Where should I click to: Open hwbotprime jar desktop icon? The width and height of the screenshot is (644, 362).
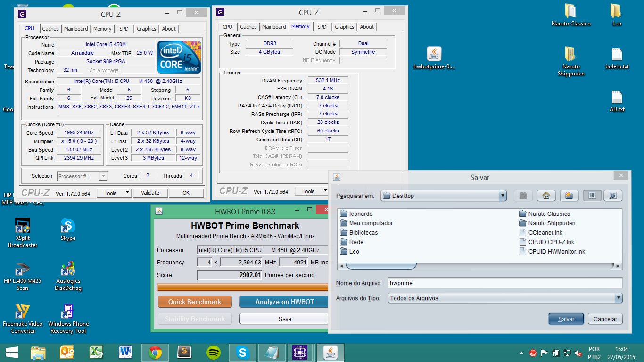coord(434,58)
